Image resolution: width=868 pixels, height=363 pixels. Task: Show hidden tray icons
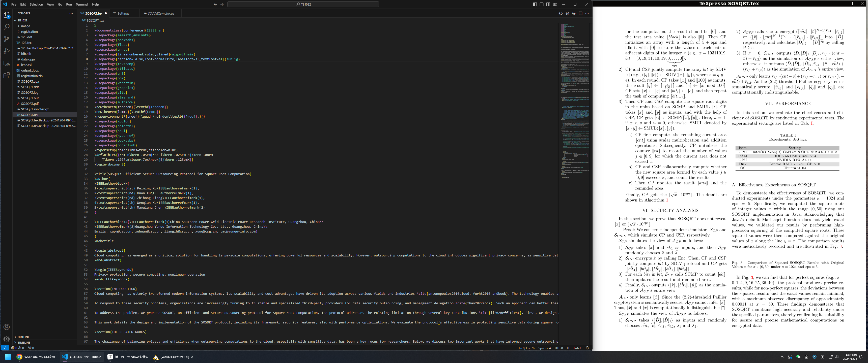[782, 357]
